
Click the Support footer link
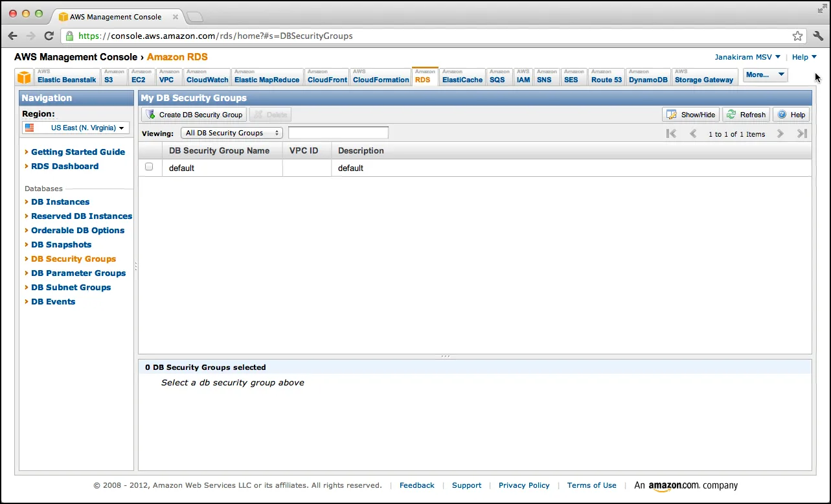coord(466,485)
